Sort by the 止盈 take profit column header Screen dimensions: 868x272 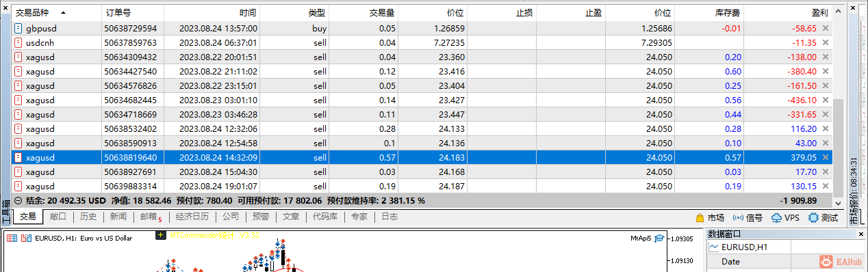[x=571, y=12]
